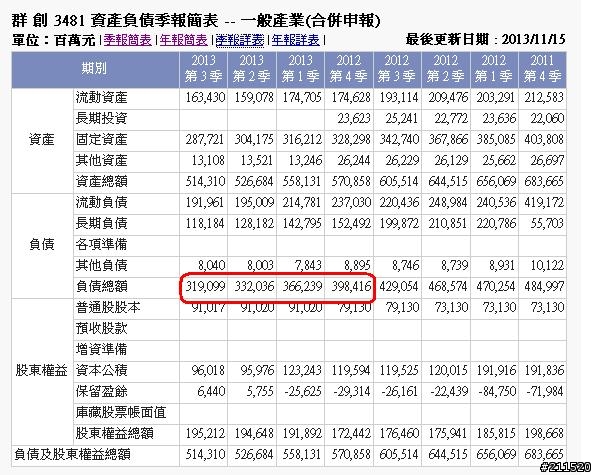
Task: Select the 固定資產 value 342,740
Action: (399, 139)
